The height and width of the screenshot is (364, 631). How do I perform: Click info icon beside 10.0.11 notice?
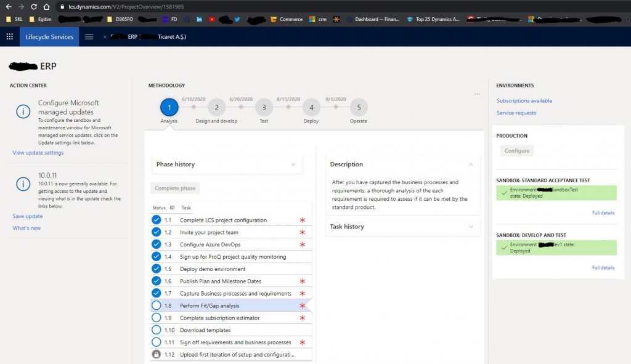[23, 184]
